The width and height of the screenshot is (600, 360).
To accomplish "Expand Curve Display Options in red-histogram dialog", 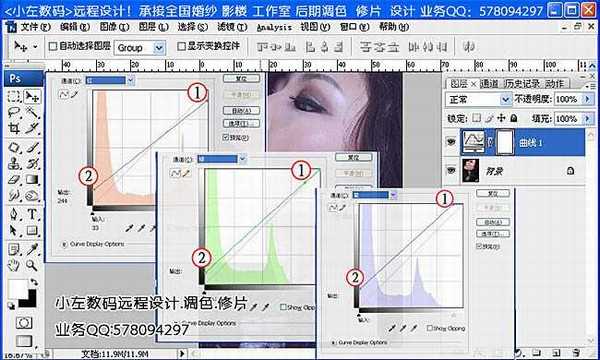I will (64, 244).
